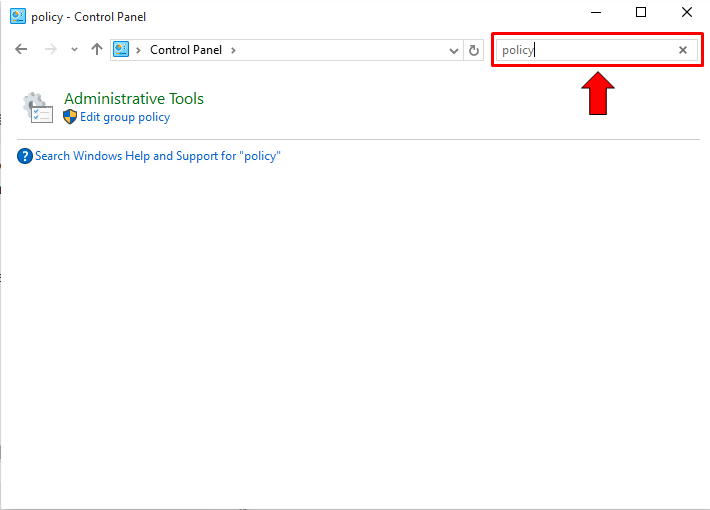
Task: Click the window icon in title bar
Action: [x=16, y=16]
